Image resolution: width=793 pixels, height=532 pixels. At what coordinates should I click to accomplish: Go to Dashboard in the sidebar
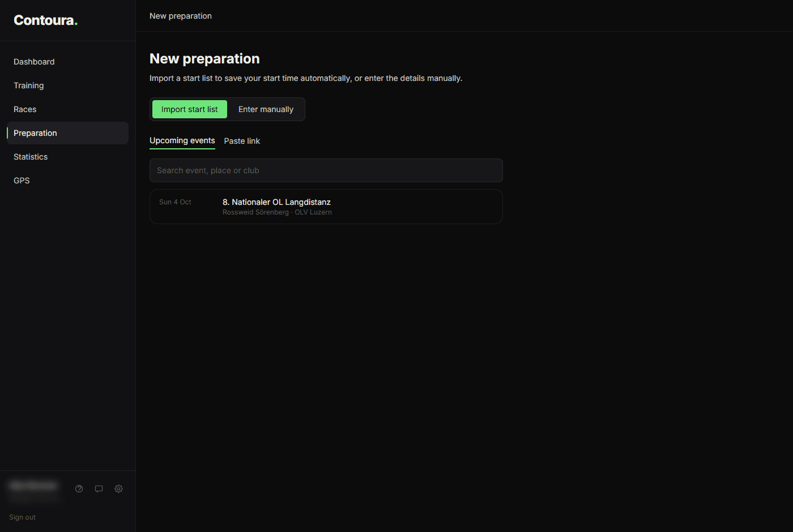point(68,62)
